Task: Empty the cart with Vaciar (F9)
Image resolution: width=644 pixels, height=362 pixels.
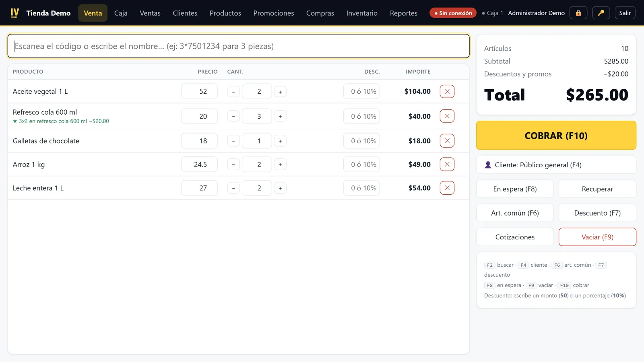Action: tap(597, 237)
